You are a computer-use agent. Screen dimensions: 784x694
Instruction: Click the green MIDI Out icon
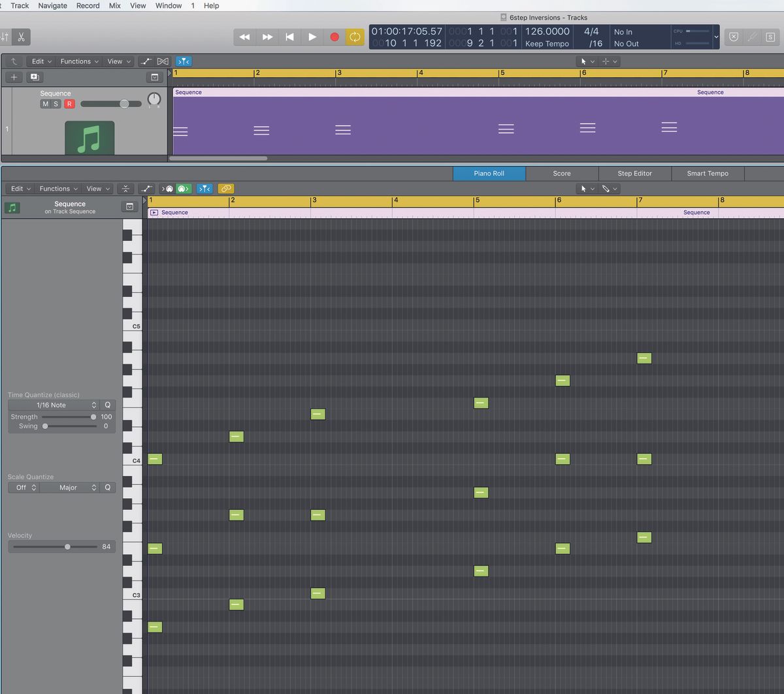click(184, 189)
